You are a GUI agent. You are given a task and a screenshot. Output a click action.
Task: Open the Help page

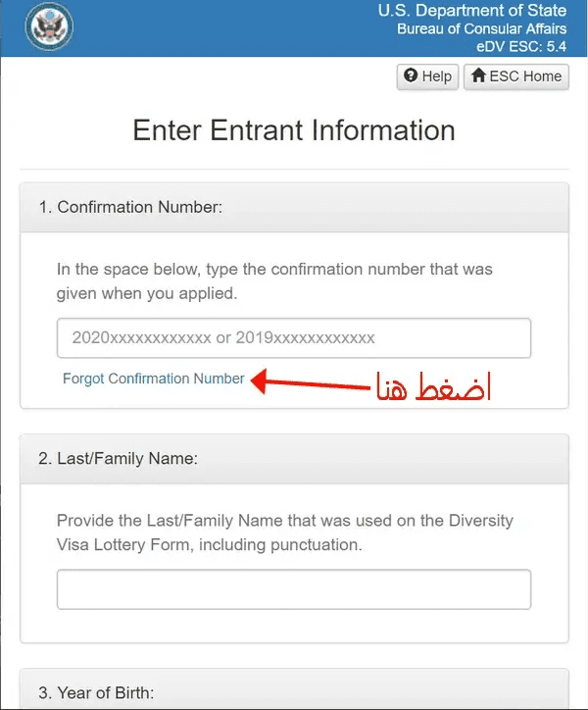(x=427, y=76)
